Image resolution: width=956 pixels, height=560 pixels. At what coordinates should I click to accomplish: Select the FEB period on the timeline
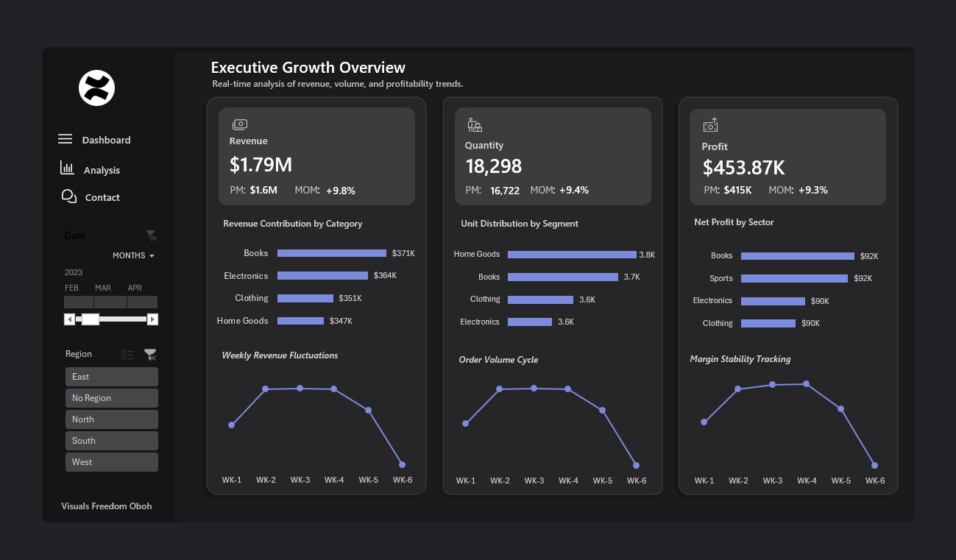click(79, 302)
